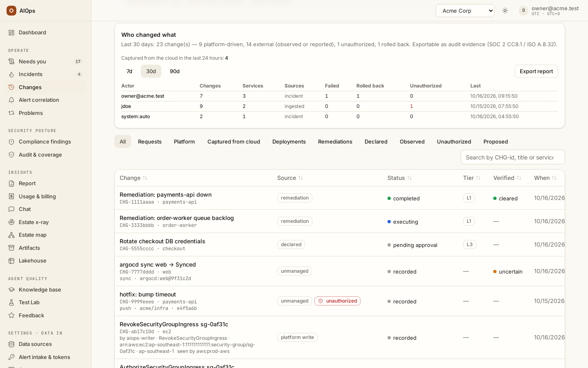Open the Acme Corp organization dropdown
The height and width of the screenshot is (368, 588).
[465, 11]
